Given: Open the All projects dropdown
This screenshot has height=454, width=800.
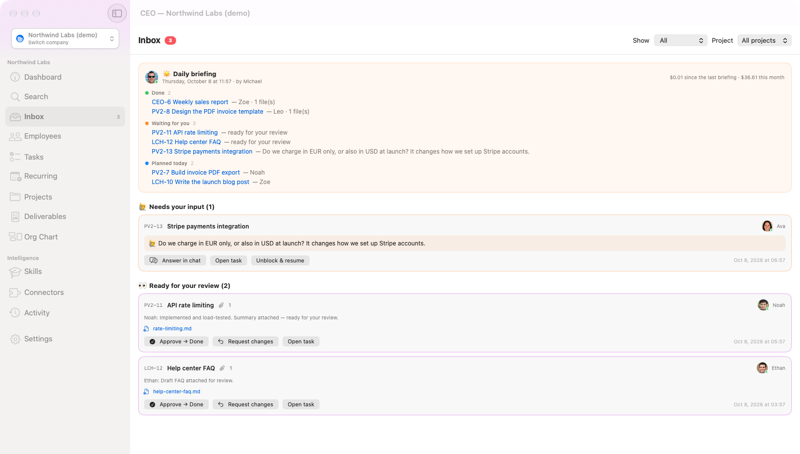Looking at the screenshot, I should click(x=764, y=40).
